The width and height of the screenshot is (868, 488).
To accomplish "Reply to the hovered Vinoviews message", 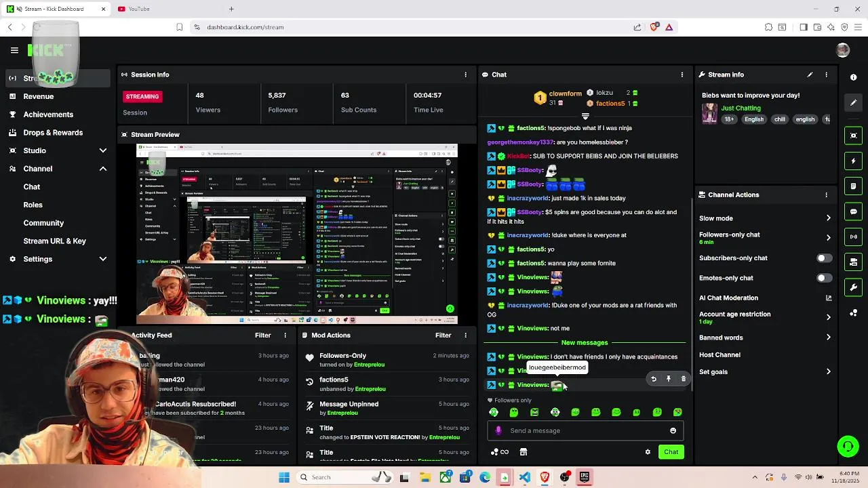I will point(654,379).
